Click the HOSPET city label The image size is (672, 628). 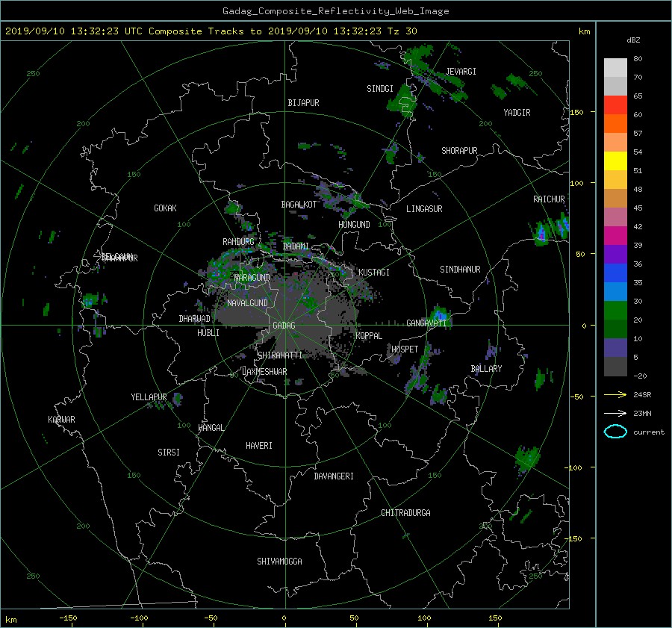[x=405, y=349]
